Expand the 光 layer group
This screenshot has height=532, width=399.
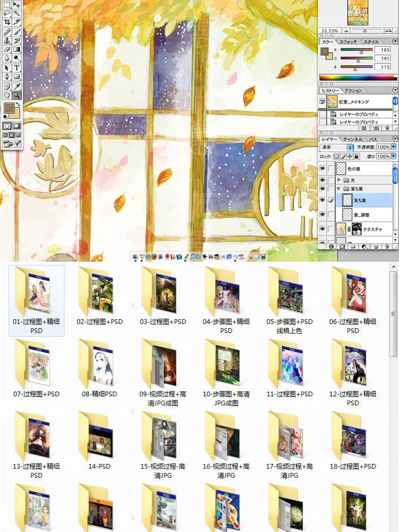(x=338, y=180)
